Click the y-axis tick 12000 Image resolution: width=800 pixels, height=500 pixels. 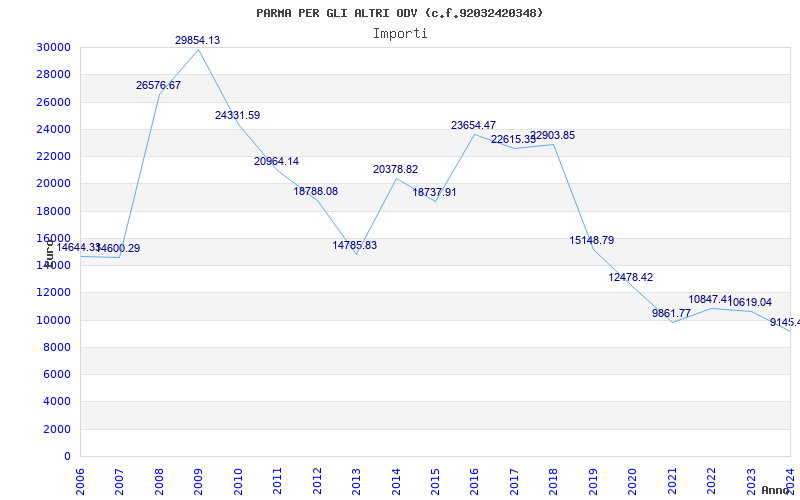click(x=54, y=293)
